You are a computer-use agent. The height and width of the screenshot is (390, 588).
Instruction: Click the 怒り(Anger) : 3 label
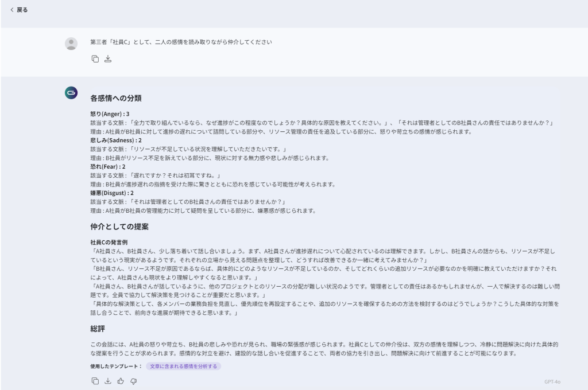point(110,114)
